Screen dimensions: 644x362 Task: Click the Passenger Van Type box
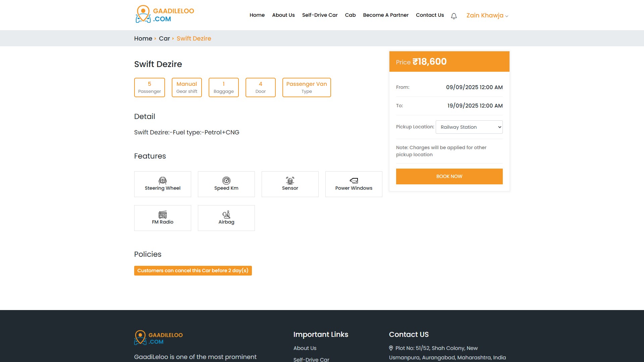coord(307,87)
